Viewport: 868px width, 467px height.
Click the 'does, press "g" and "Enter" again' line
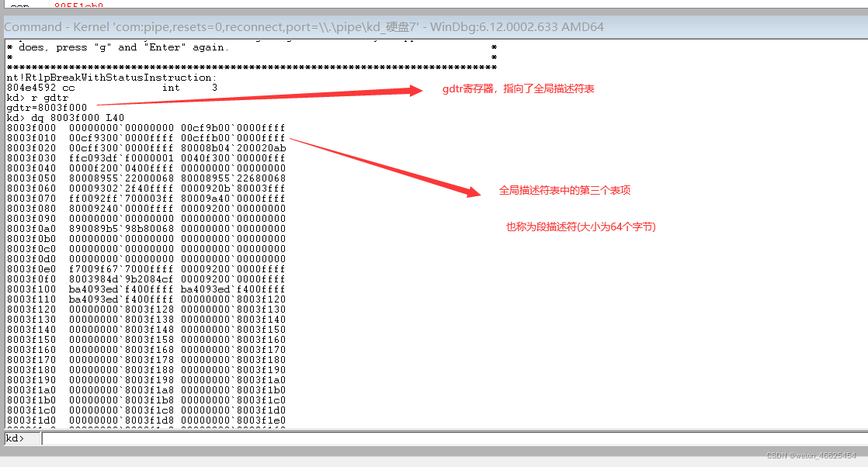coord(123,47)
